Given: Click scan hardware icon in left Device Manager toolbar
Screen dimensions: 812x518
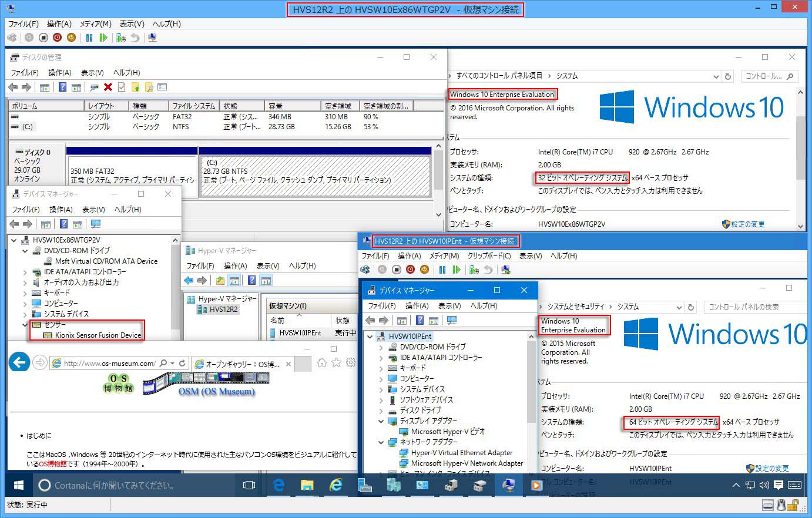Looking at the screenshot, I should click(x=96, y=224).
